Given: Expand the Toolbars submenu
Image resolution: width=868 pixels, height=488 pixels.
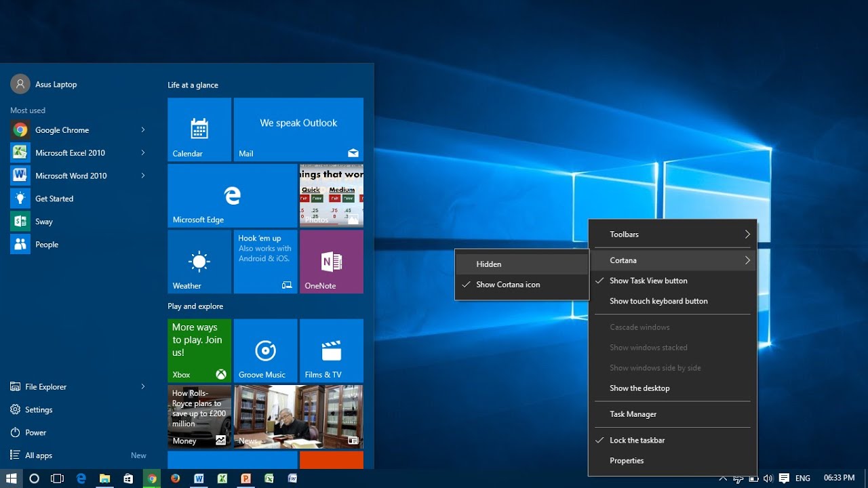Looking at the screenshot, I should (x=673, y=235).
